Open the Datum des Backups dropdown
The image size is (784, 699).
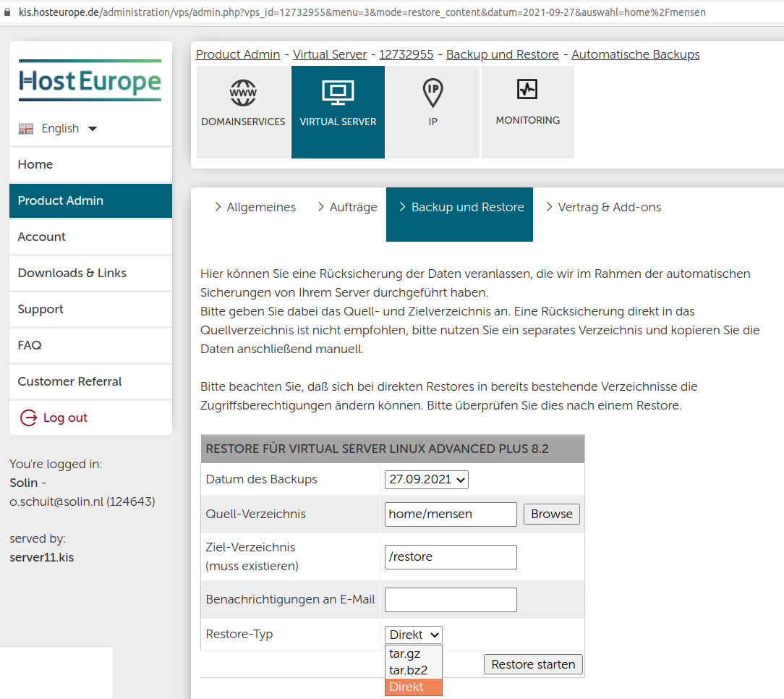pos(427,479)
